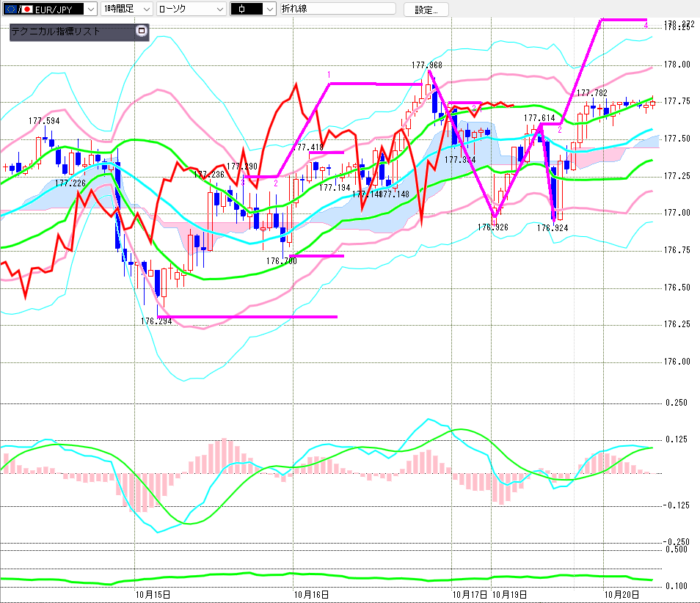700x603 pixels.
Task: Click the 10月17日 date label
Action: coord(470,595)
